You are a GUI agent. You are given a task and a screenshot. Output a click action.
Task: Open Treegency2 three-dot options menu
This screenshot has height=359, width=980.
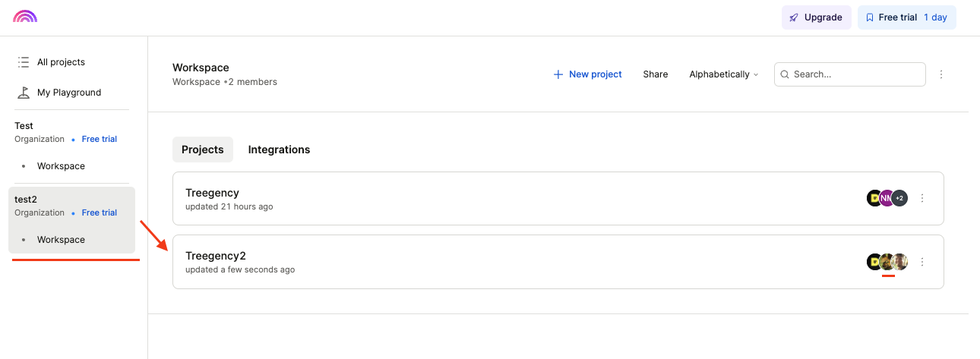(x=922, y=262)
